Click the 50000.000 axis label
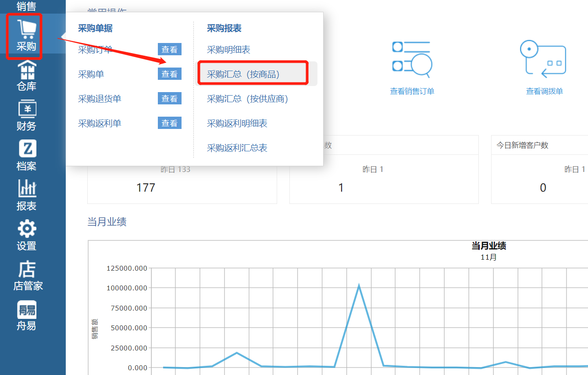 [x=128, y=328]
